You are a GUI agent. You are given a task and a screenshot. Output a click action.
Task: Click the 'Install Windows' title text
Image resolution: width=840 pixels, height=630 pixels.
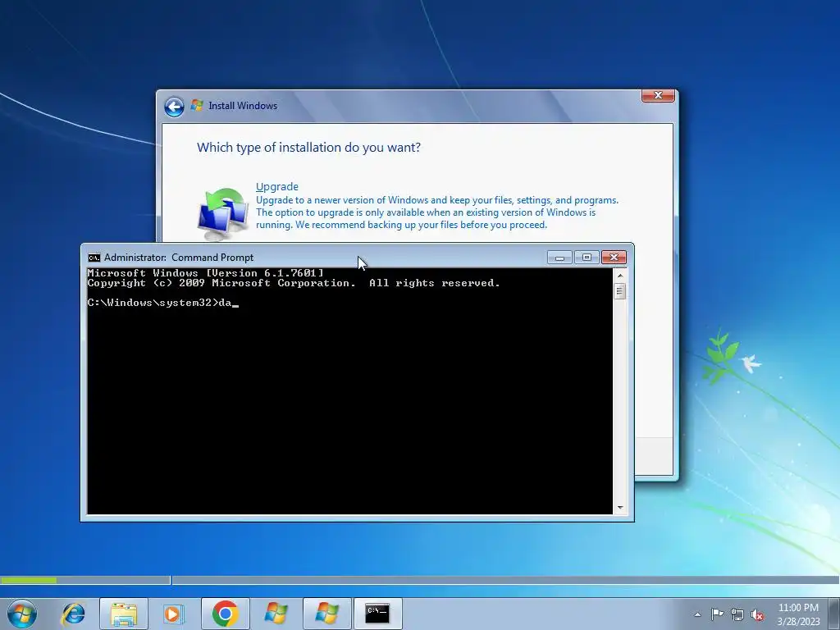point(243,106)
